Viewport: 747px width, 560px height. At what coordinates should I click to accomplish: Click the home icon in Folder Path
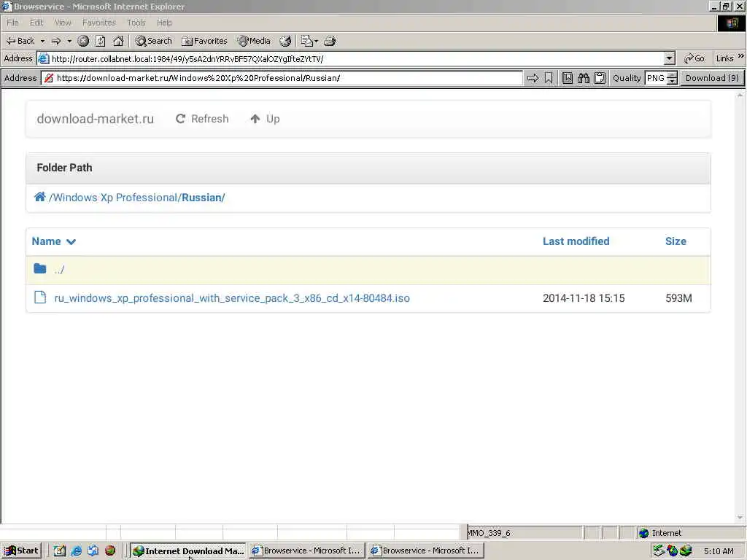pos(39,197)
